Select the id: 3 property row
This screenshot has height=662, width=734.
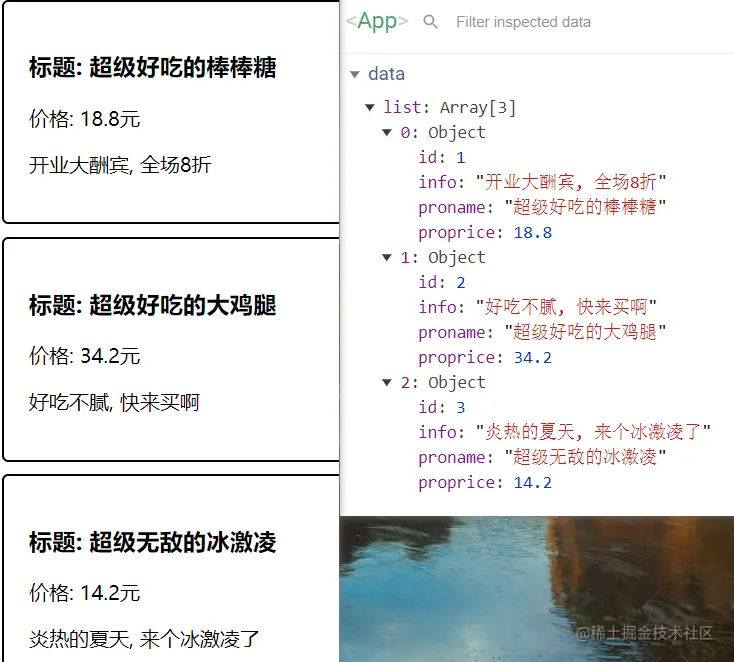click(x=442, y=408)
